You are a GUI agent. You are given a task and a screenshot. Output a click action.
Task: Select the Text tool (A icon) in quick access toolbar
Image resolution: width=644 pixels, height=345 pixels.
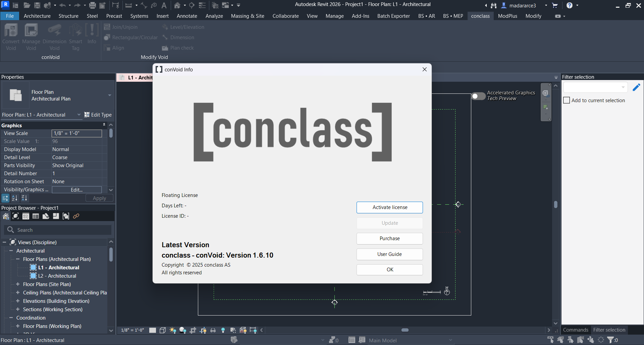point(164,5)
